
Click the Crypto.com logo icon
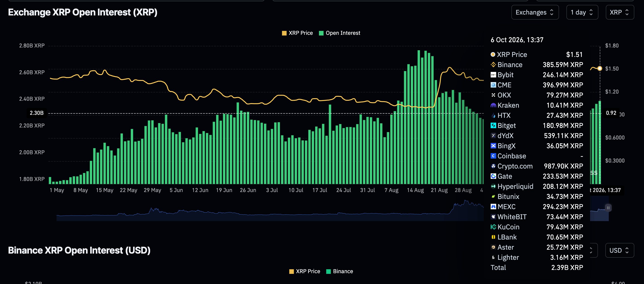pos(493,166)
